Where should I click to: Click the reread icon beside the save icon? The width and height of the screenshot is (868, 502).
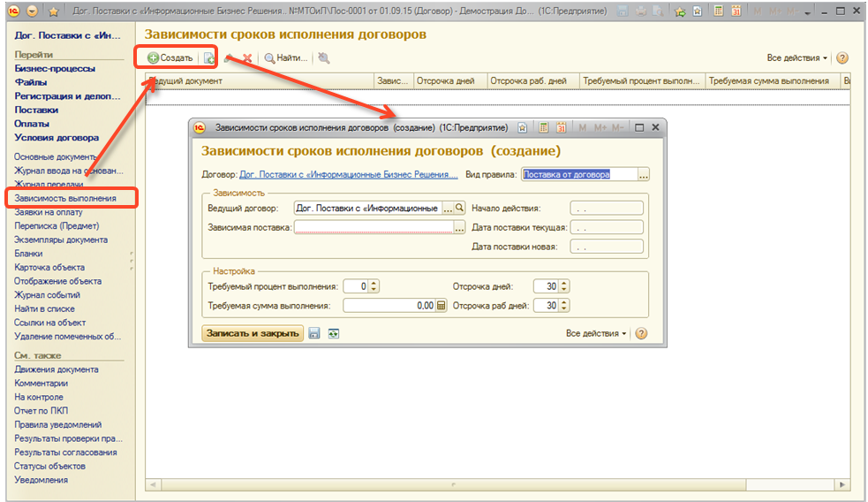tap(334, 333)
